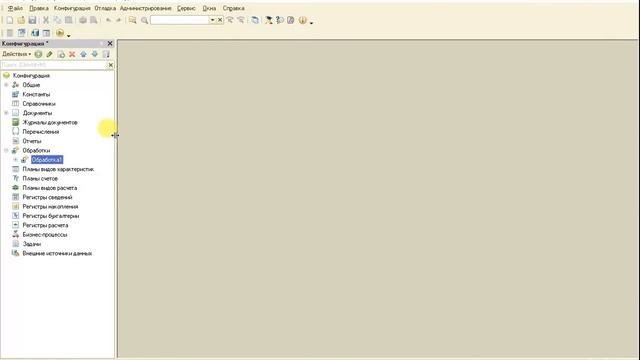640x360 pixels.
Task: Click Find next icon after search box
Action: coord(230,20)
